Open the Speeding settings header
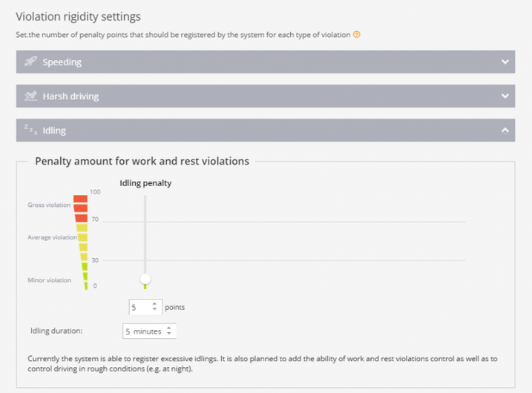 (x=62, y=62)
